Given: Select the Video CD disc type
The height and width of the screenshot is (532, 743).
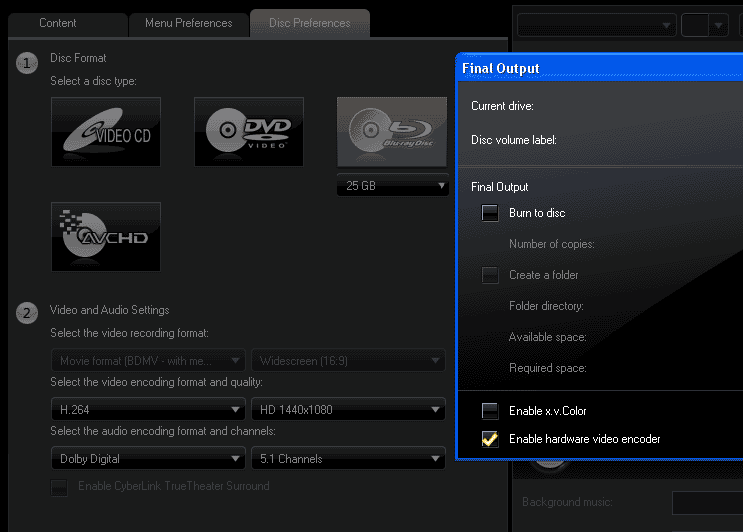Looking at the screenshot, I should coord(106,132).
